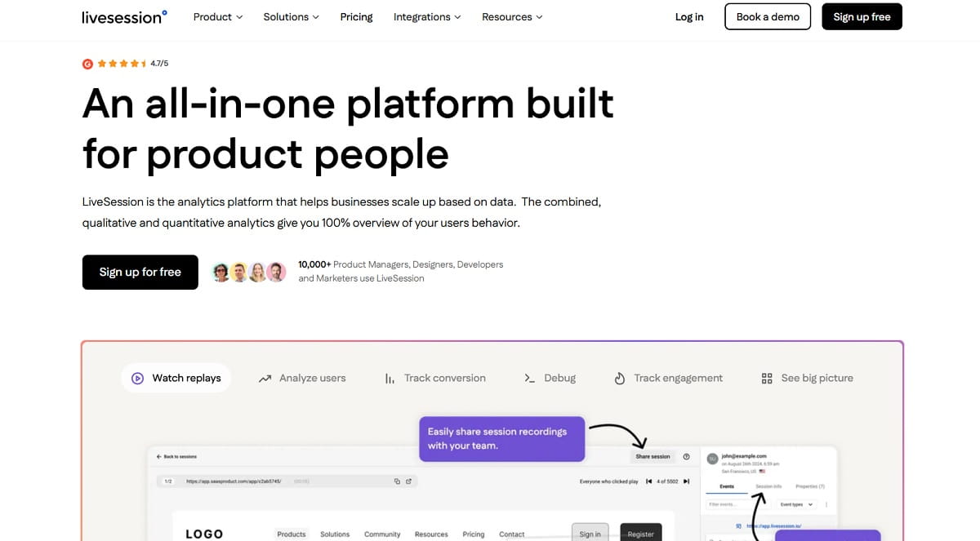Click john@example.com in session panel

tap(742, 456)
